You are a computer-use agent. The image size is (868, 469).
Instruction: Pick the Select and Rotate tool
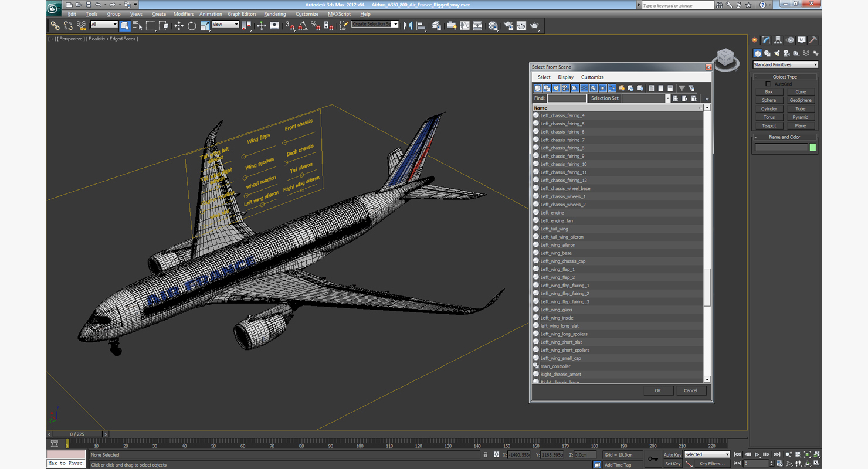192,26
